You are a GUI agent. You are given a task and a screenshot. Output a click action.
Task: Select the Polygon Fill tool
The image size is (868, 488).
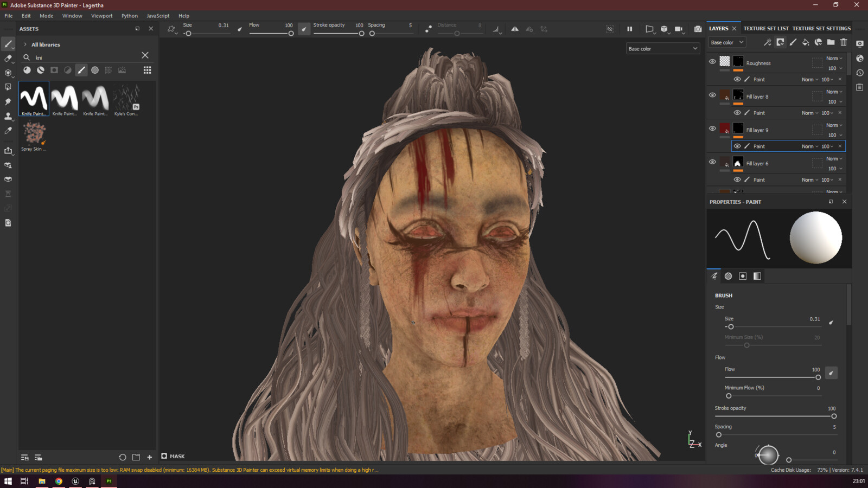point(8,87)
